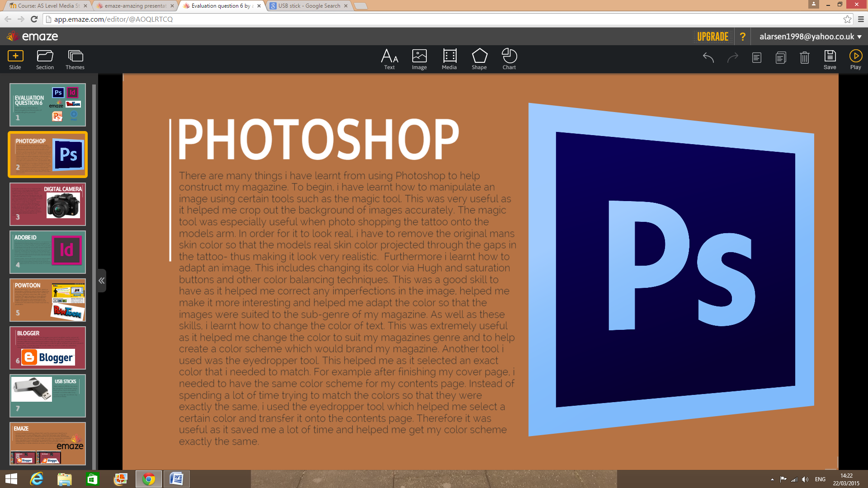Switch to USB stick - Google Search tab
The image size is (868, 488).
(309, 6)
